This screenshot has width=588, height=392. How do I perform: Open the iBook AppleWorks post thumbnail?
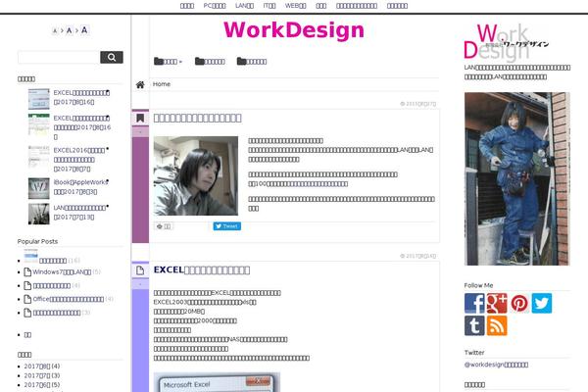(38, 188)
